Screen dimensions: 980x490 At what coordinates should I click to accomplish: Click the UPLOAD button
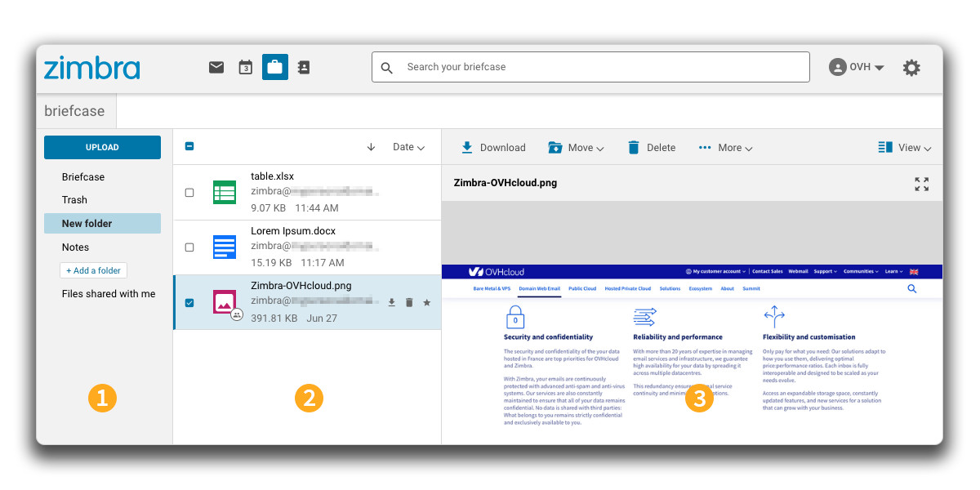(102, 148)
